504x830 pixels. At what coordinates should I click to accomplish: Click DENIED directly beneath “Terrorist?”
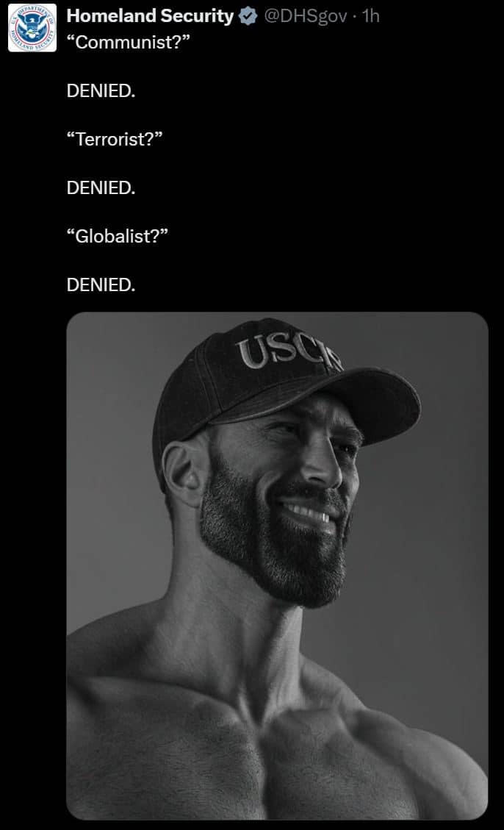(101, 188)
